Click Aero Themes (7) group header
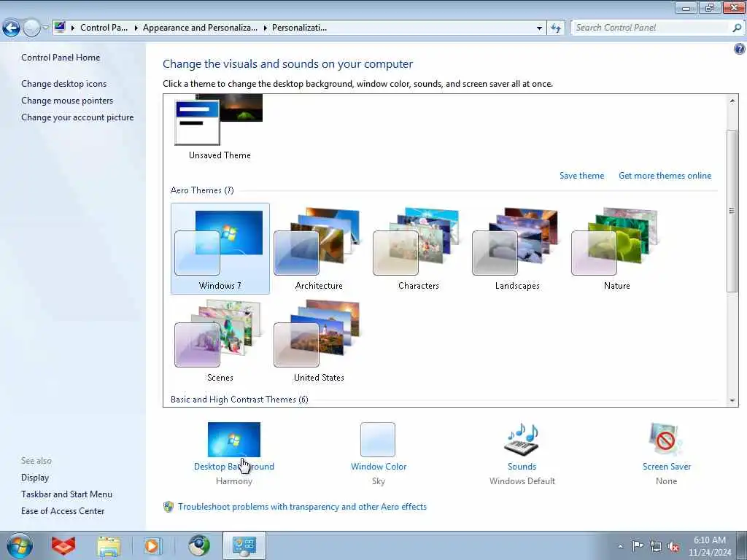Viewport: 747px width, 560px height. click(202, 190)
